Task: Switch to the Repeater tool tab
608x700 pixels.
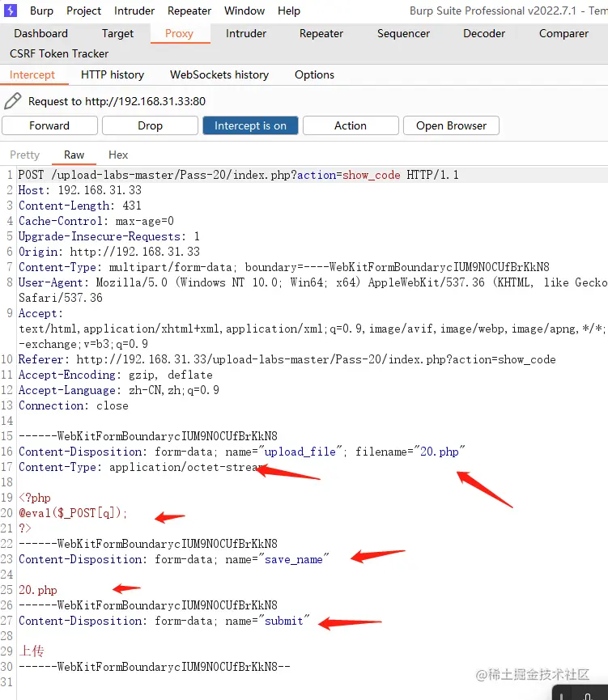Action: tap(321, 33)
